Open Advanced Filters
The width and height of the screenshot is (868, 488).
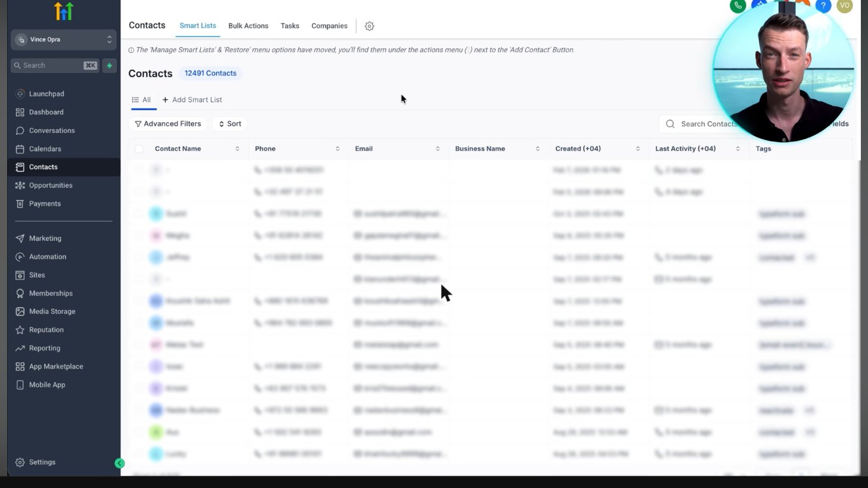point(168,124)
